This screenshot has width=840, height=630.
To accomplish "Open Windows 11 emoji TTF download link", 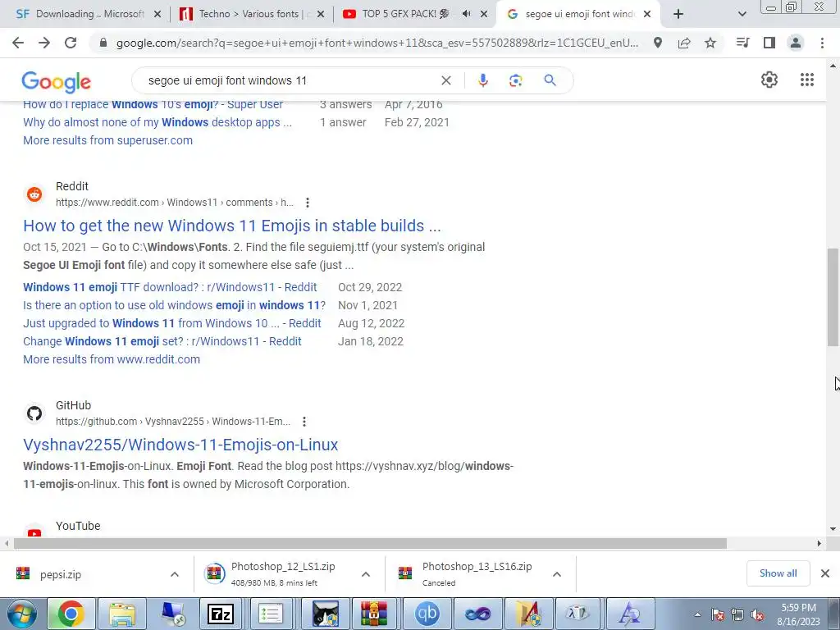I will [x=170, y=287].
